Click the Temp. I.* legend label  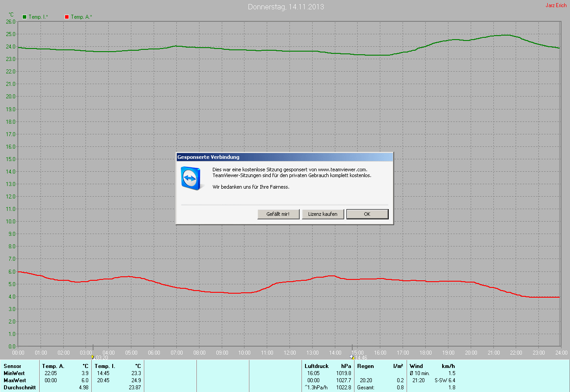coord(38,17)
